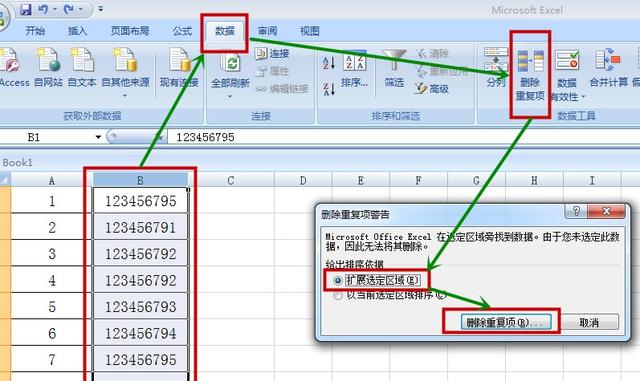Expand the Data Validation (数据有效性) dropdown arrow

pos(583,97)
